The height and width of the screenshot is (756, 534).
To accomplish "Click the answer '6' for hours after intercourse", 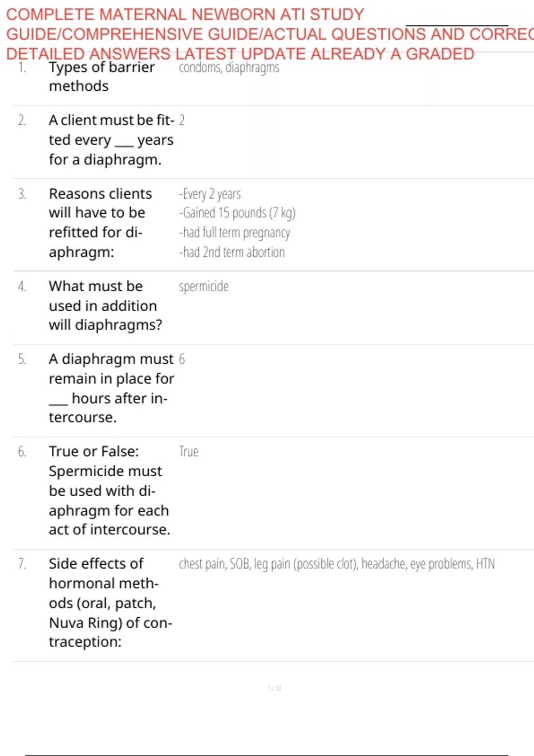I will point(182,359).
